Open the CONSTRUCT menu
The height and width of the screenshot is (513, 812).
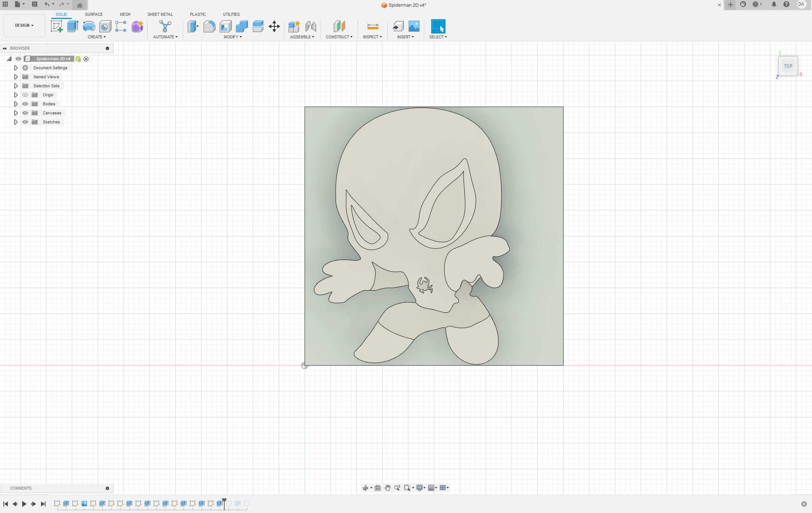tap(339, 37)
